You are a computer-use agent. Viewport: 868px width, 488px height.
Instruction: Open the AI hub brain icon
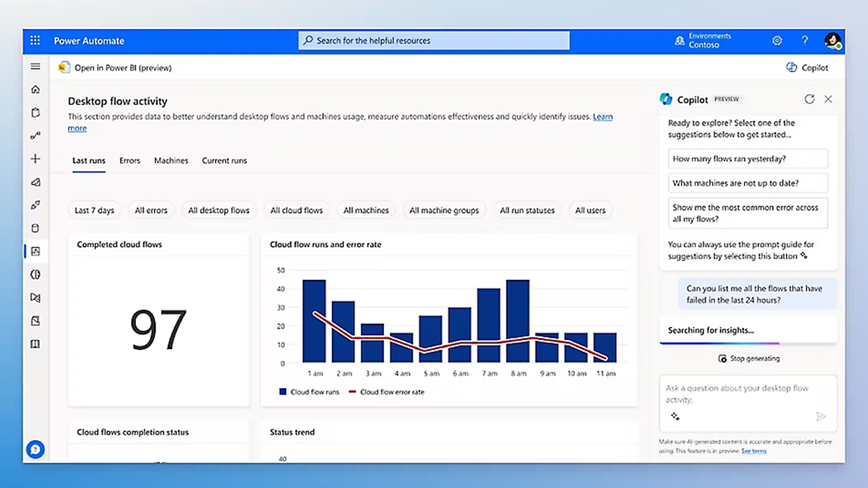35,274
